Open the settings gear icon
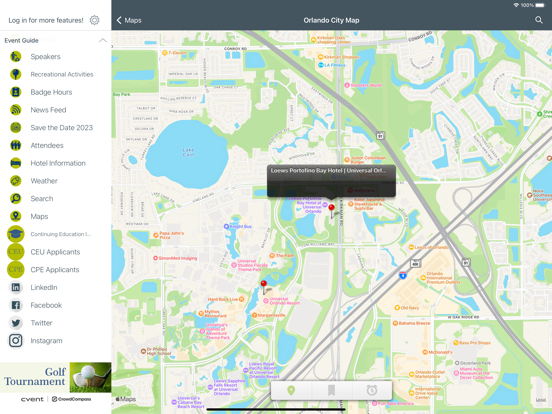The image size is (552, 414). coord(94,20)
